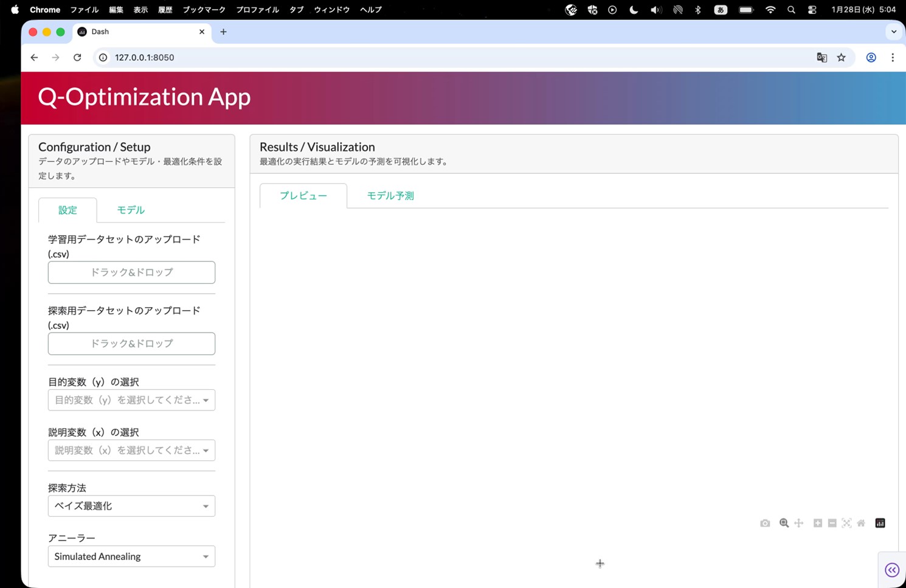Select the Plotly zoom magnifier tool
Viewport: 906px width, 588px height.
tap(784, 524)
